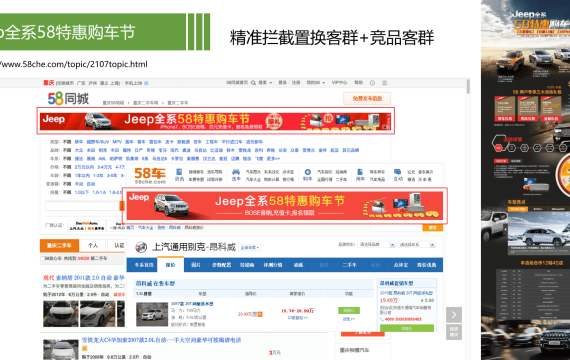570x360 pixels.
Task: Click first white car photo under 索纳塔 listing
Action: click(x=60, y=314)
